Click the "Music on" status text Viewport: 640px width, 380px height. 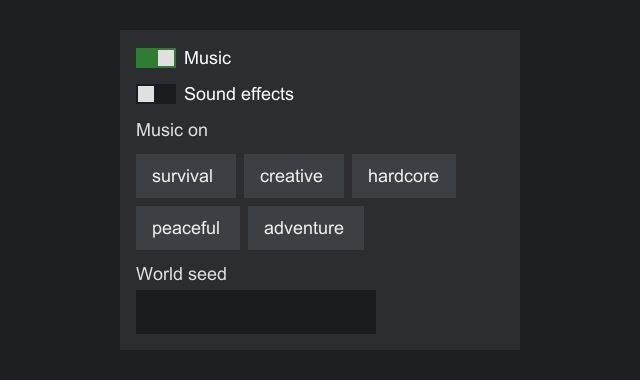(x=172, y=130)
